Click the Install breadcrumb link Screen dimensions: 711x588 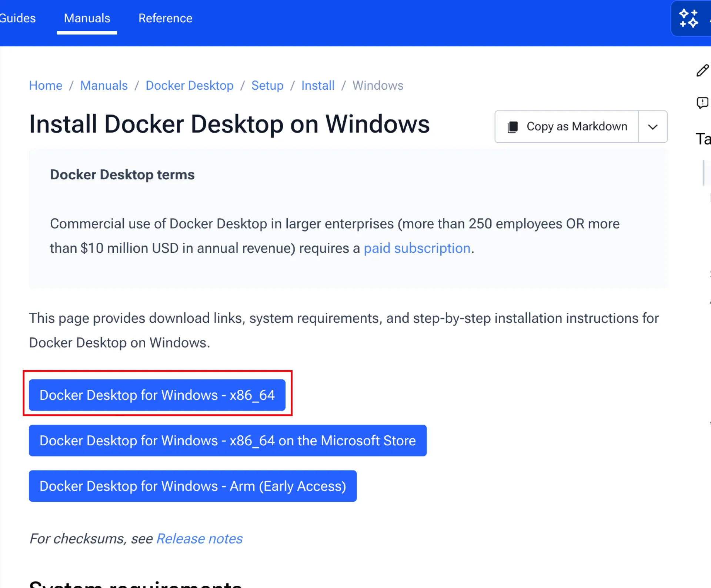pyautogui.click(x=318, y=86)
